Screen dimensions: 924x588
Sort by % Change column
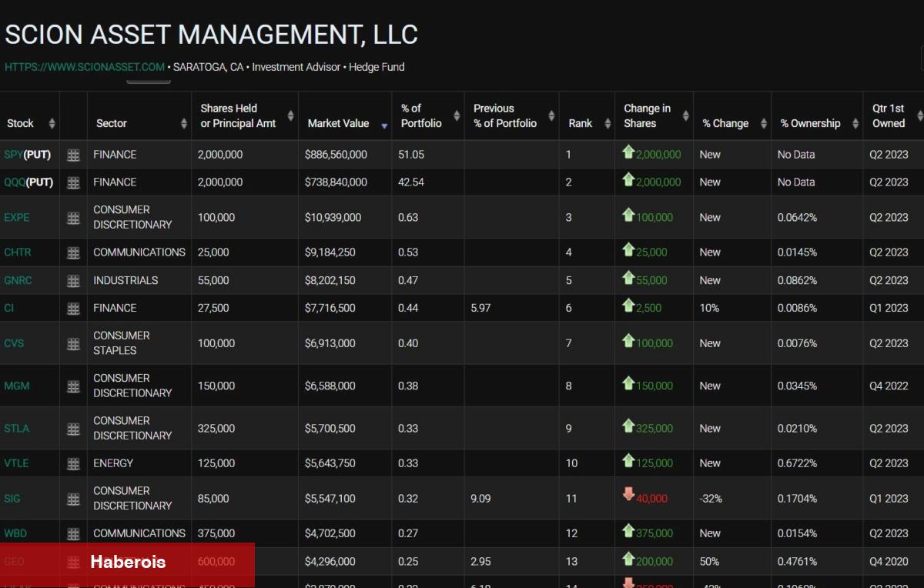(763, 123)
